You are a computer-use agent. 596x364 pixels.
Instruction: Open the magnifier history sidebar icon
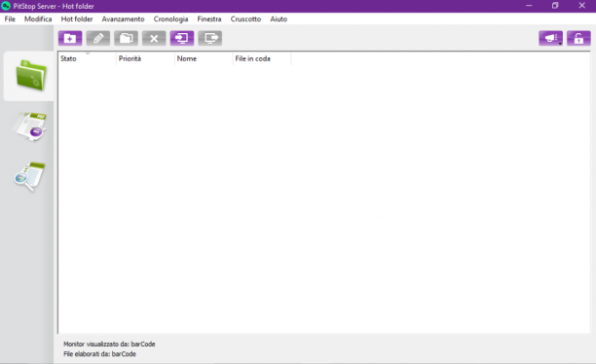(29, 176)
